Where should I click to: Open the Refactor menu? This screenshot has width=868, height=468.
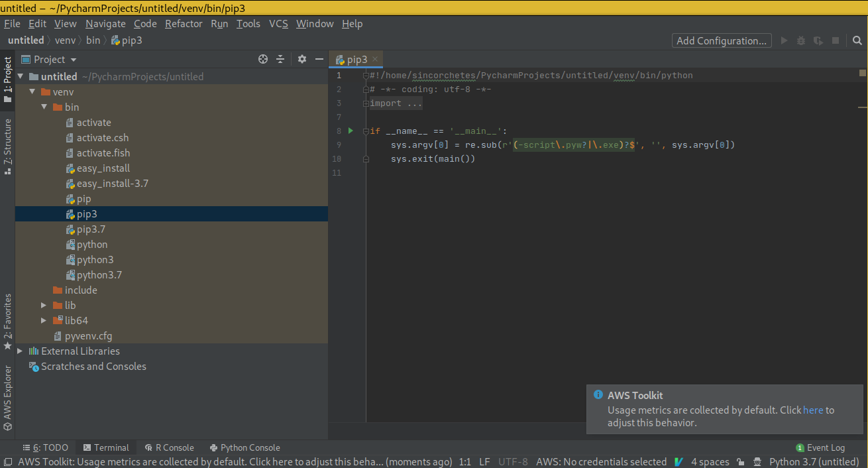184,24
